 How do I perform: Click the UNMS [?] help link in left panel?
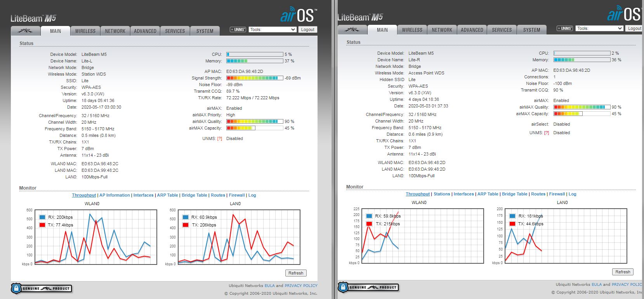pyautogui.click(x=220, y=139)
